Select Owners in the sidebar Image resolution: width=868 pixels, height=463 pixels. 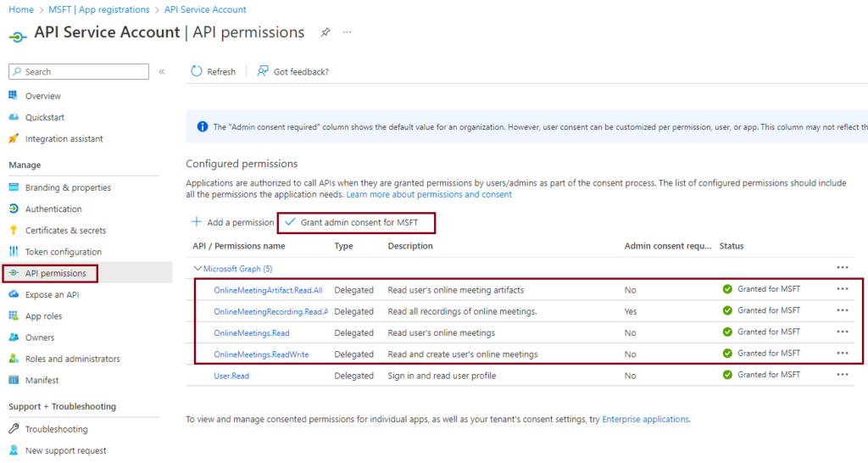coord(39,337)
